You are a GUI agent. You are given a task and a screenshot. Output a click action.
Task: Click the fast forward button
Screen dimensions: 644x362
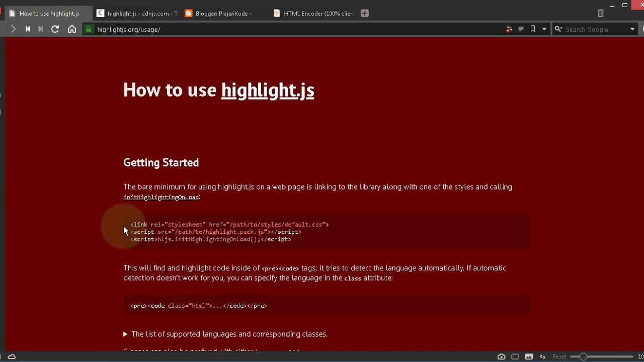pyautogui.click(x=41, y=29)
